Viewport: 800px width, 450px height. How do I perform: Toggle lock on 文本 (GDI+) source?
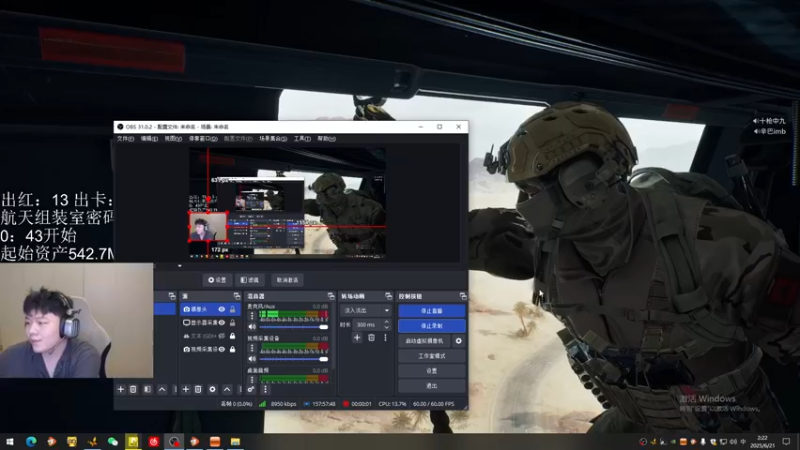233,336
